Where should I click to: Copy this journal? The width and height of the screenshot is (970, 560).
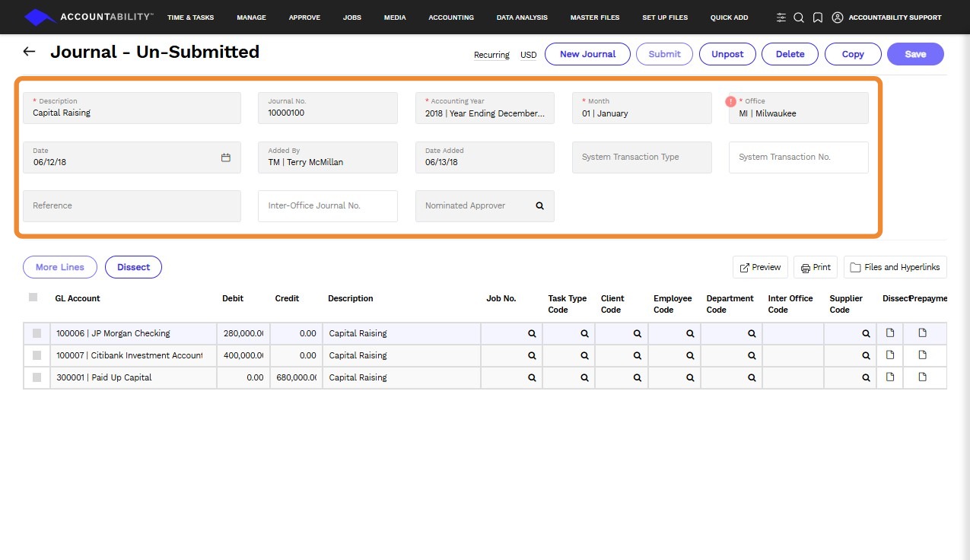[853, 54]
